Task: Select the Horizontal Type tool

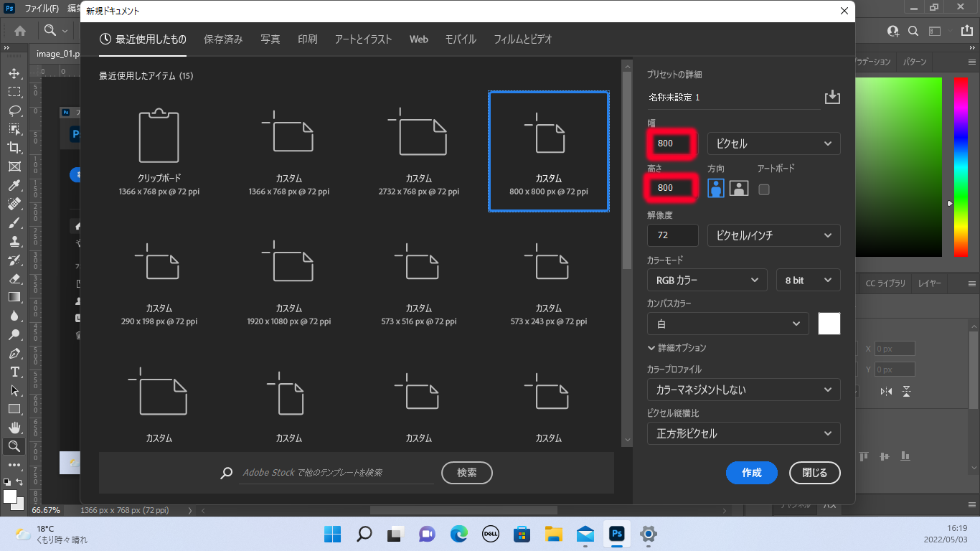Action: pos(14,372)
